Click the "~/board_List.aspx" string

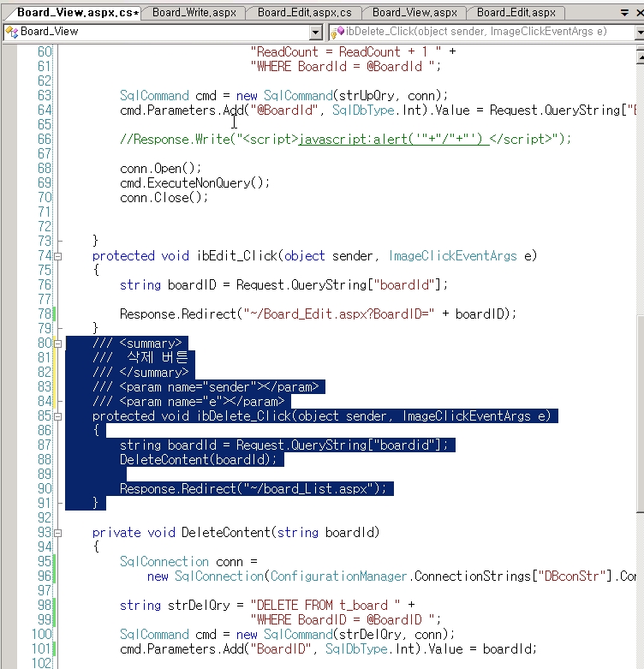pyautogui.click(x=308, y=488)
